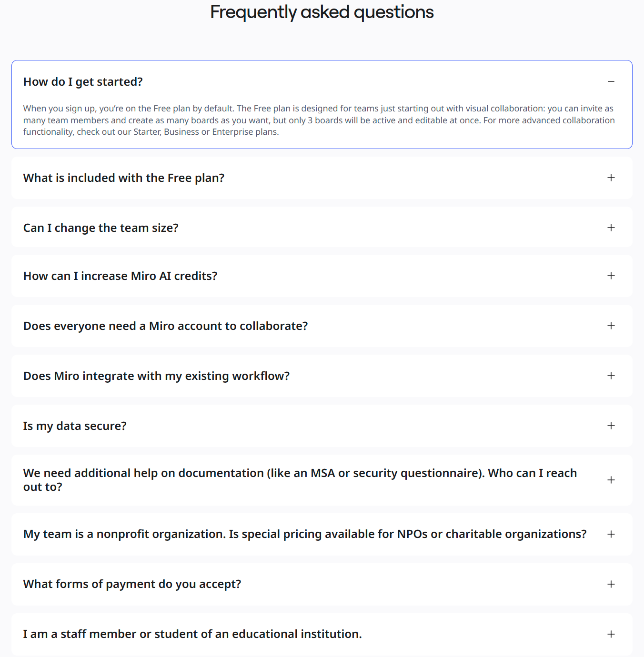Click the plus icon beside the Free plan question
This screenshot has height=657, width=644.
point(611,178)
